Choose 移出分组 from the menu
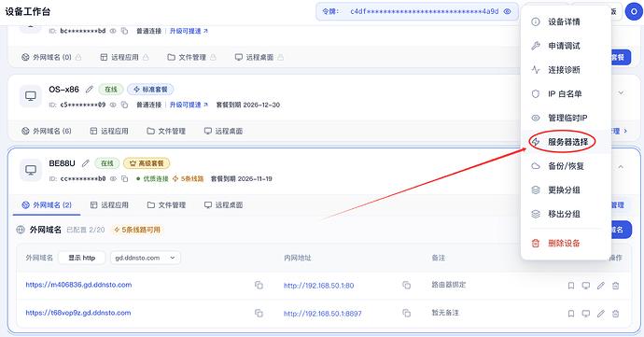 point(566,214)
